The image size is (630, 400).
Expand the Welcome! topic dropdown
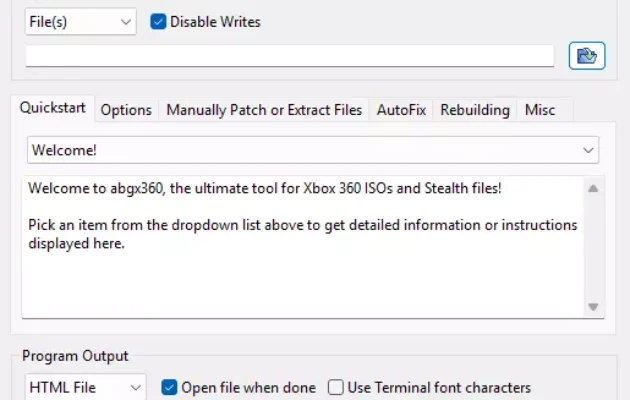[313, 150]
